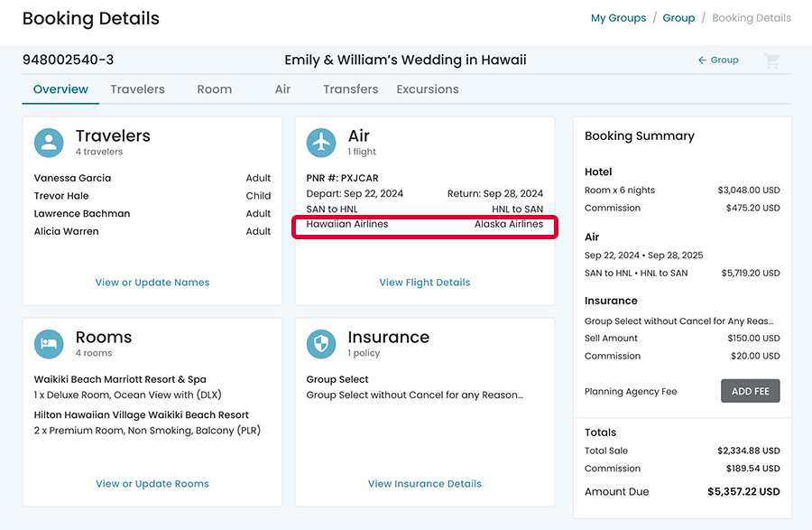Click the highlighted Hawaiian Airlines row
The height and width of the screenshot is (530, 812).
pos(425,225)
